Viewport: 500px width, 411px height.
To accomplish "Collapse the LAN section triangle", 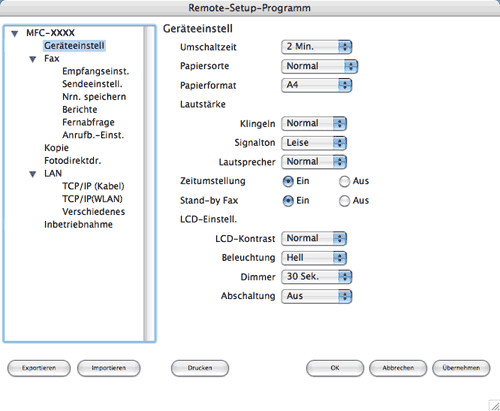I will pos(33,174).
